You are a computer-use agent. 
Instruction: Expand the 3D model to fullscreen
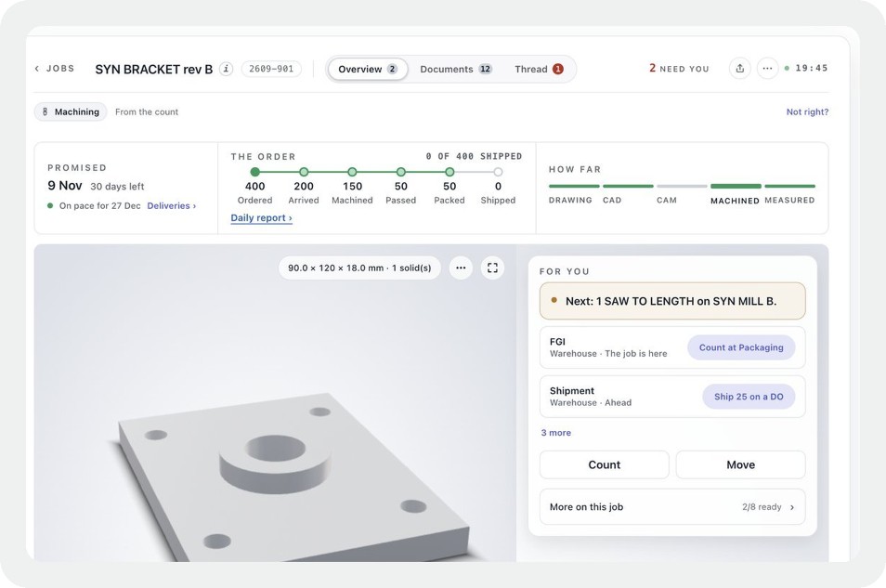click(493, 268)
